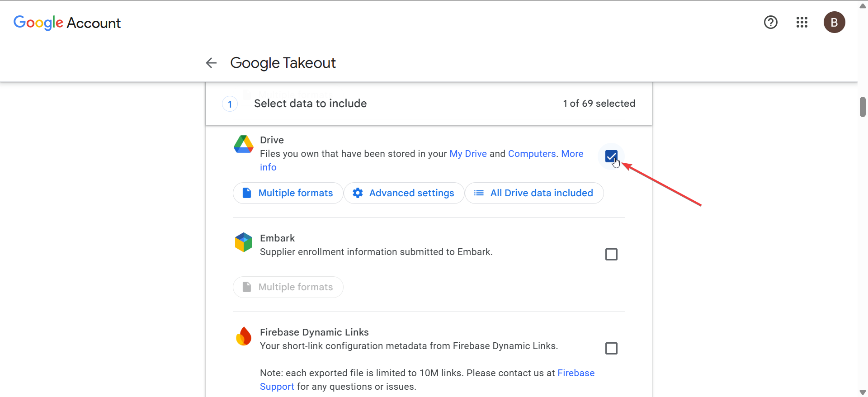The width and height of the screenshot is (868, 397).
Task: Expand the All Drive data included list
Action: tap(534, 193)
